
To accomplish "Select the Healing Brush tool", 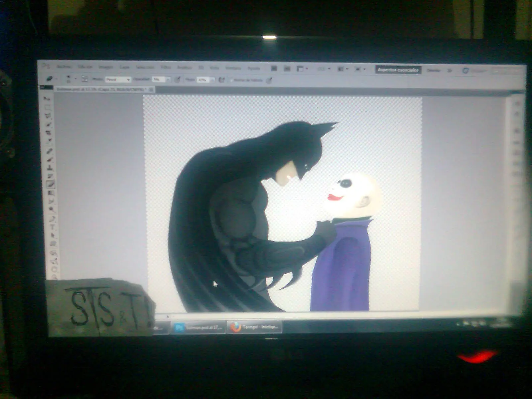I will pyautogui.click(x=50, y=151).
